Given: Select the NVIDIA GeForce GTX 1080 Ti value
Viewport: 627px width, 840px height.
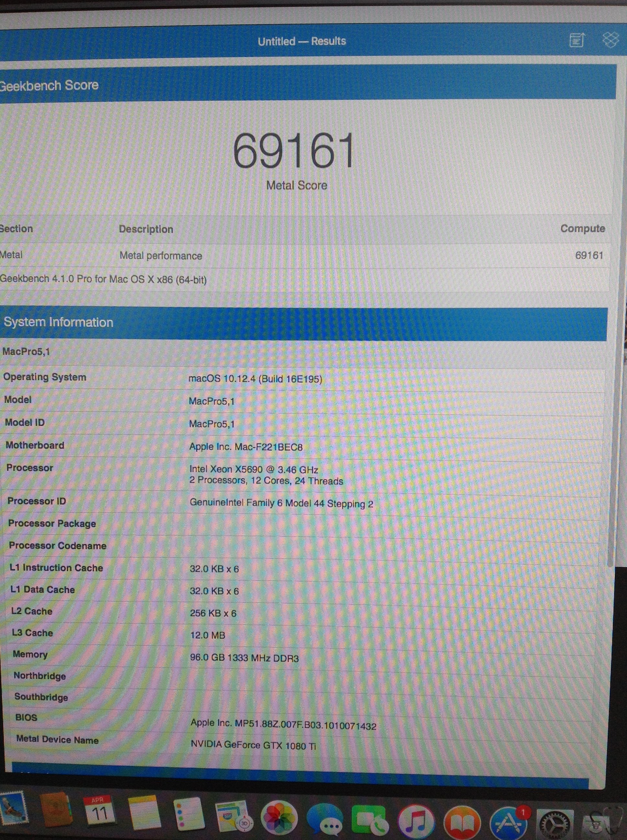Looking at the screenshot, I should (253, 745).
